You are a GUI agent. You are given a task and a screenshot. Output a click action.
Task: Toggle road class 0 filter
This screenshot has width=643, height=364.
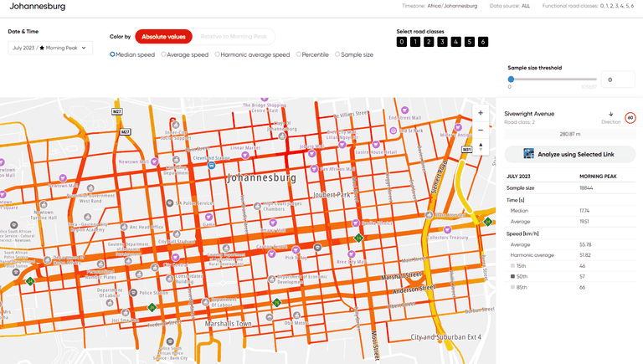click(402, 42)
